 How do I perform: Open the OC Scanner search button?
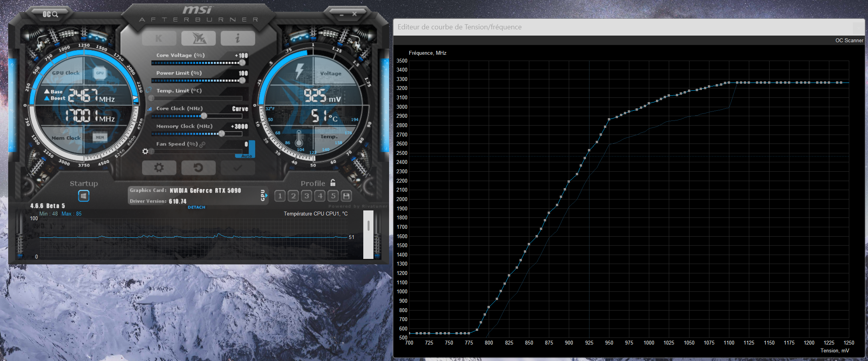[x=50, y=14]
